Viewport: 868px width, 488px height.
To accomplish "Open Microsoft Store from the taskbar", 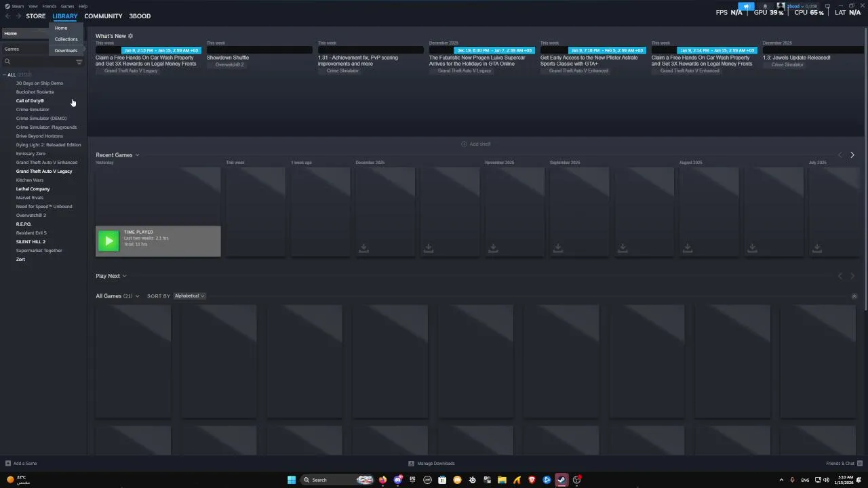I will [442, 480].
